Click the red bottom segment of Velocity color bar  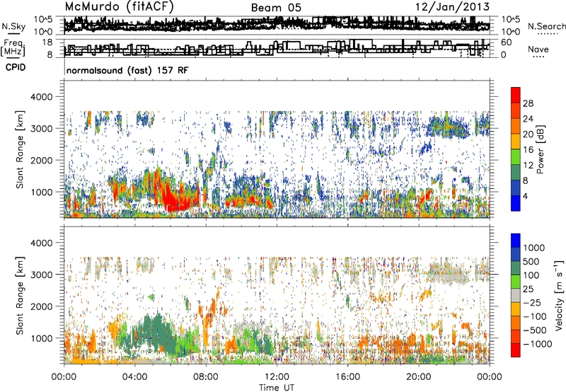click(516, 350)
